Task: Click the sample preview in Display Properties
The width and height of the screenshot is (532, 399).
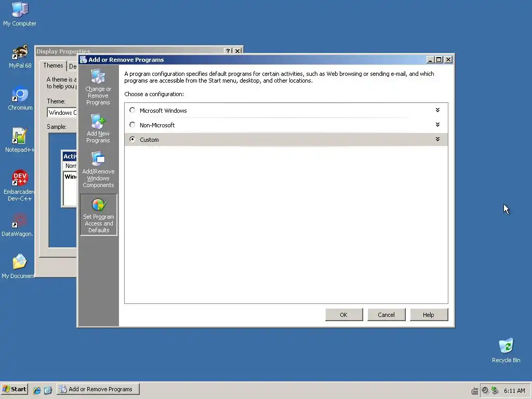Action: pyautogui.click(x=63, y=190)
